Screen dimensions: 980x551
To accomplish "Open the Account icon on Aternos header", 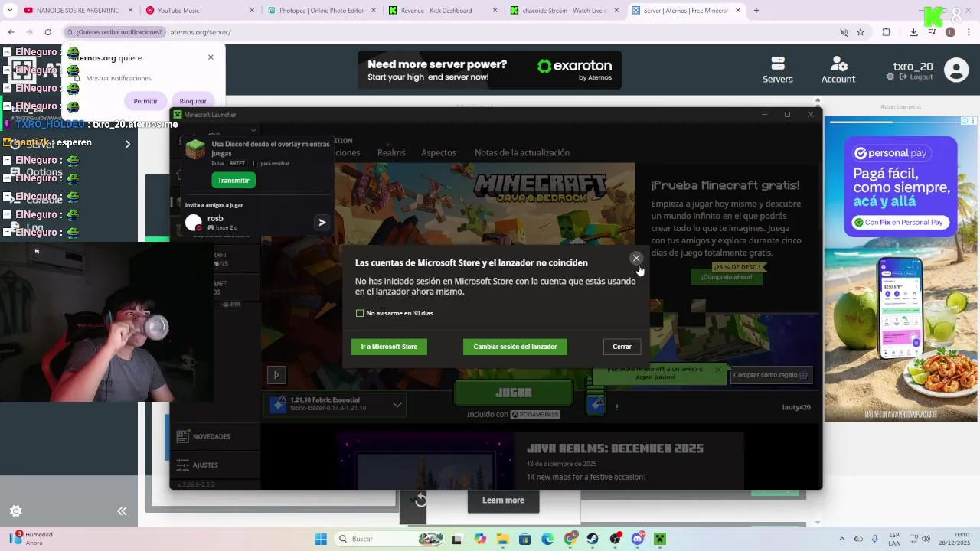I will tap(838, 70).
